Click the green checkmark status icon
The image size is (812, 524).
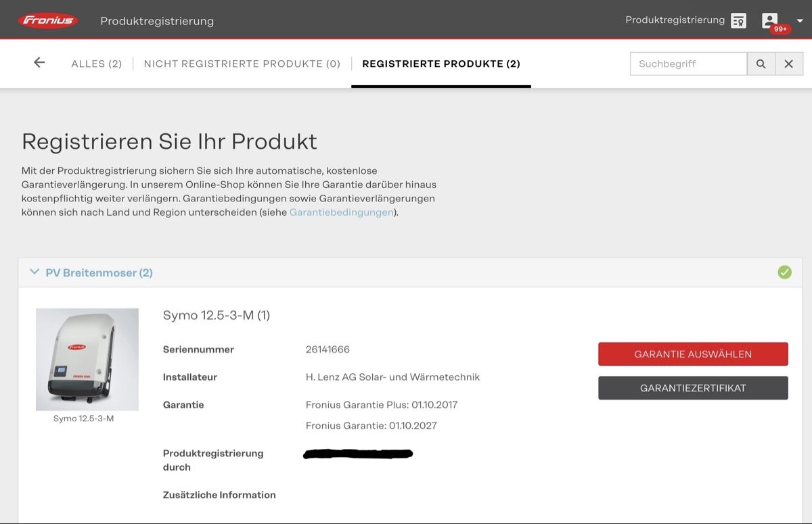pyautogui.click(x=784, y=272)
